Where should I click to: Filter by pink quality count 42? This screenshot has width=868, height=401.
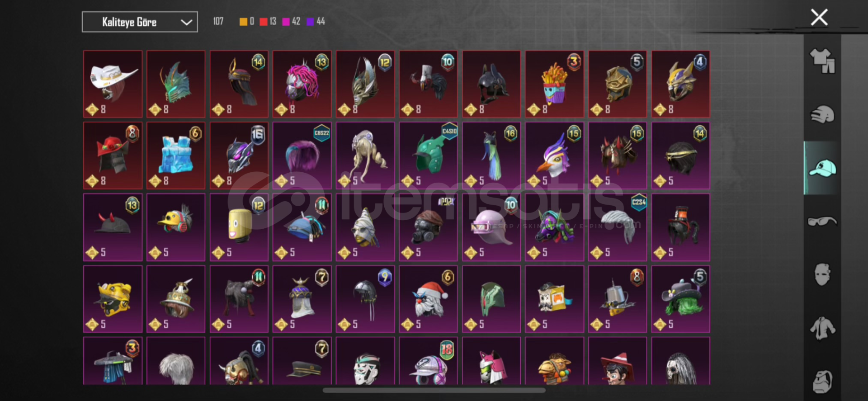[x=291, y=21]
